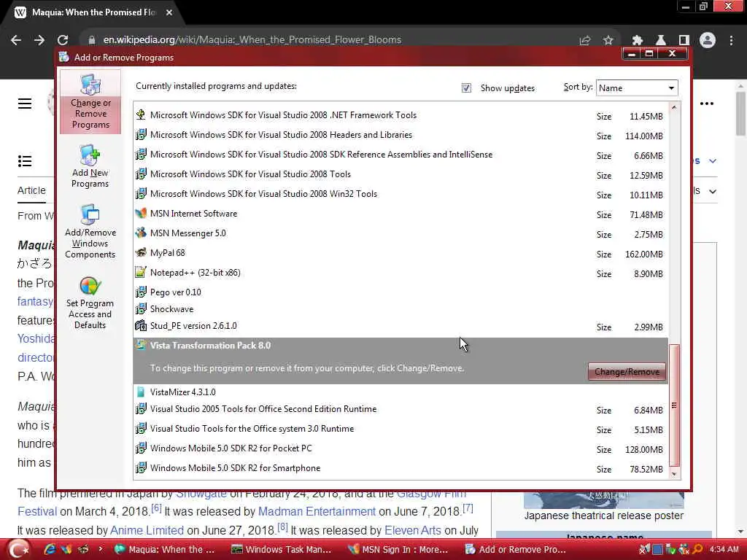Image resolution: width=747 pixels, height=560 pixels.
Task: Click the Change/Remove button
Action: (x=627, y=371)
